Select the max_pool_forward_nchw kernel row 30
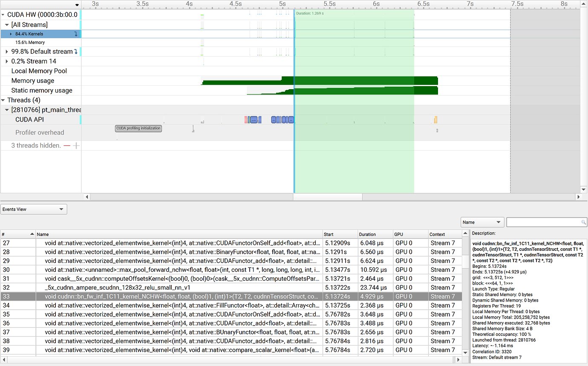Viewport: 588px width, 366px height. (x=179, y=270)
